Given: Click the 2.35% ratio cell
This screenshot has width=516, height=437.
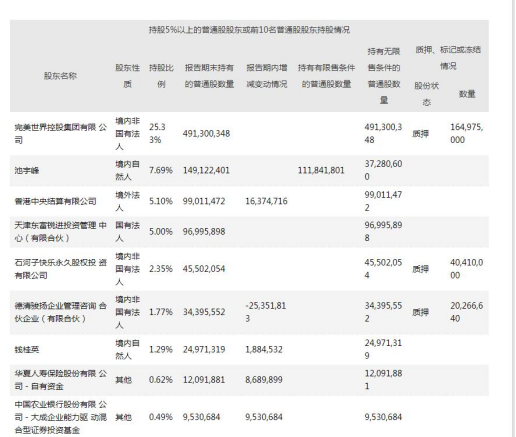Looking at the screenshot, I should click(161, 269).
